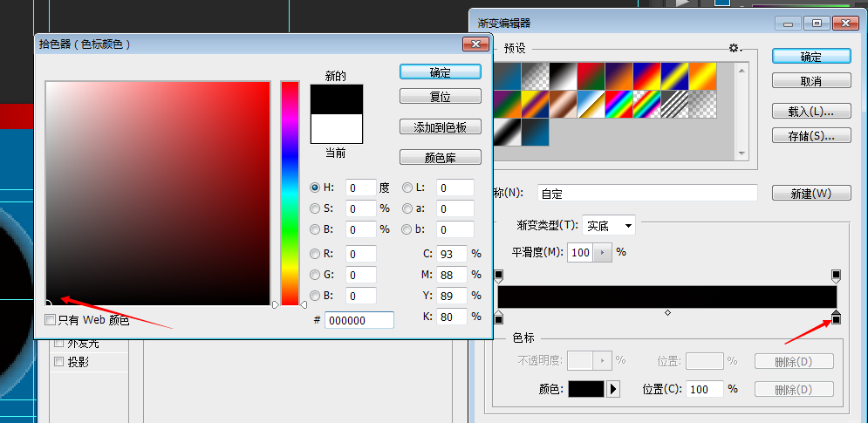This screenshot has height=423, width=868.
Task: Select the R red radio button
Action: (x=315, y=254)
